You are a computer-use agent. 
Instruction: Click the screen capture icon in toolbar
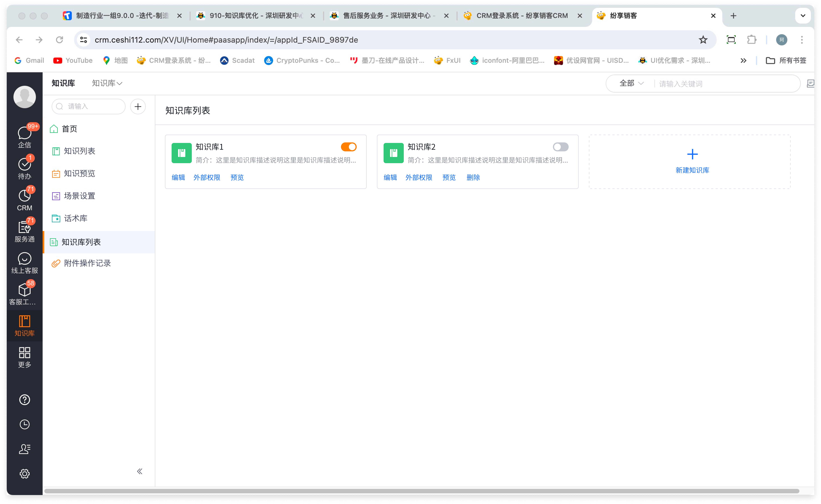[731, 40]
